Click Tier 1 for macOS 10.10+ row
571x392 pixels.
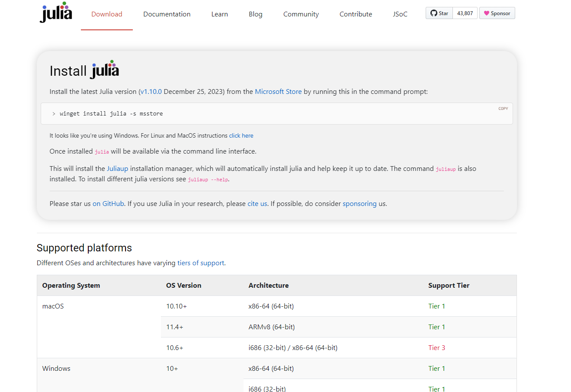point(436,306)
